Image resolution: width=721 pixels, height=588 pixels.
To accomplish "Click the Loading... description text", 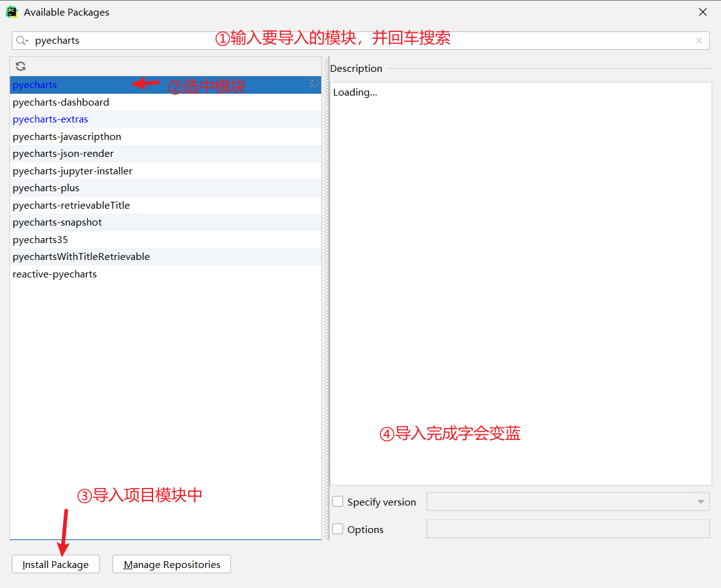I will click(x=355, y=92).
